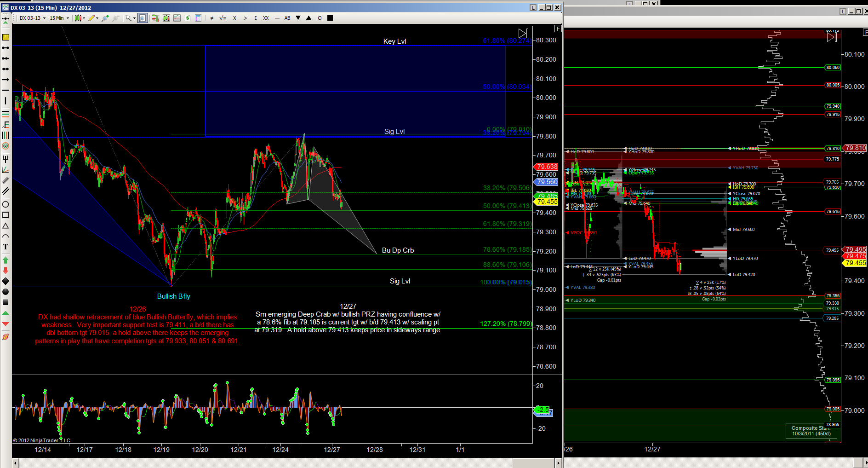Image resolution: width=868 pixels, height=468 pixels.
Task: Open the green dollar sign strategies icon
Action: click(188, 18)
